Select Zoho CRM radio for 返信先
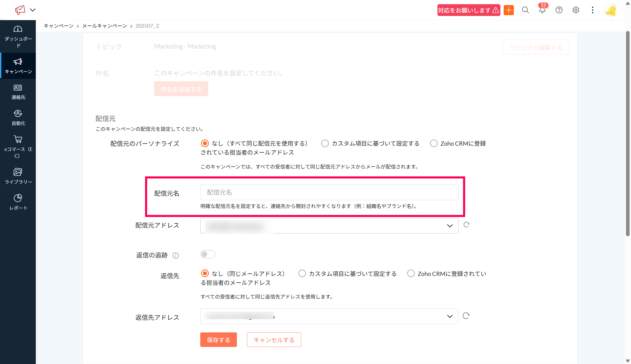Screen dimensions: 631x364 [x=411, y=273]
